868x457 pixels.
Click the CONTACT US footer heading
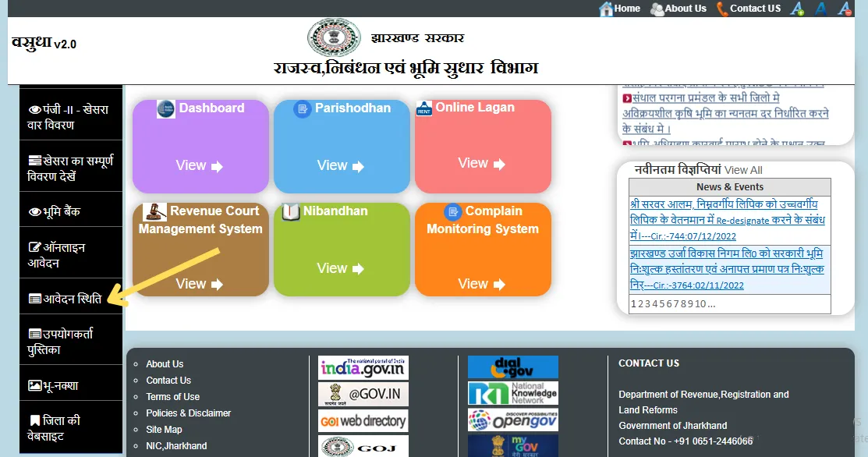tap(649, 363)
